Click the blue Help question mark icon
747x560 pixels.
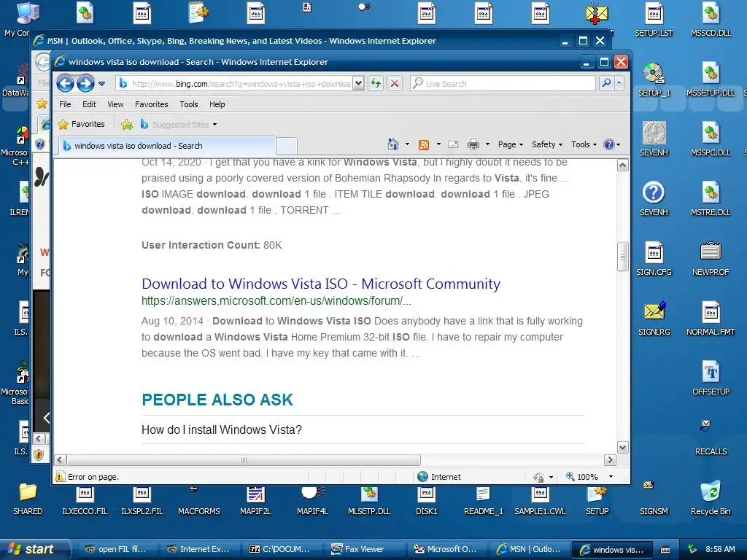(609, 144)
